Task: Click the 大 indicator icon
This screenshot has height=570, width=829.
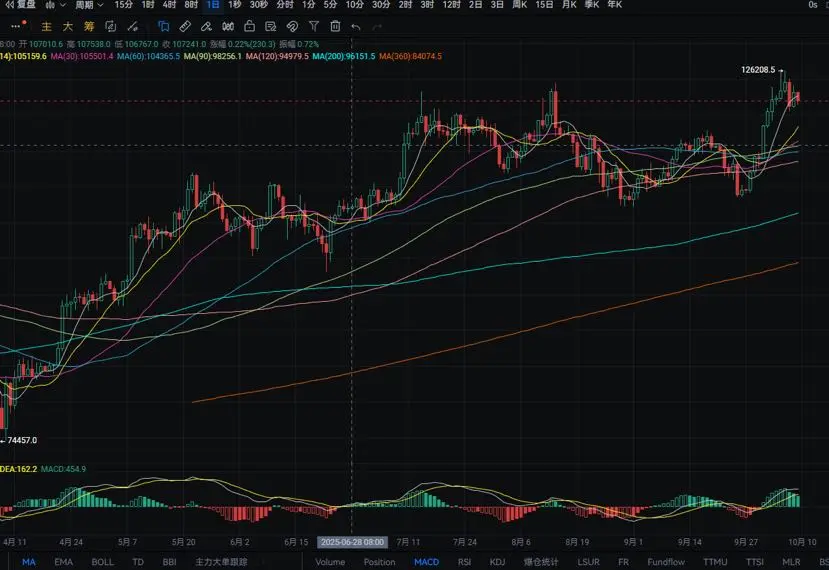Action: pos(68,26)
